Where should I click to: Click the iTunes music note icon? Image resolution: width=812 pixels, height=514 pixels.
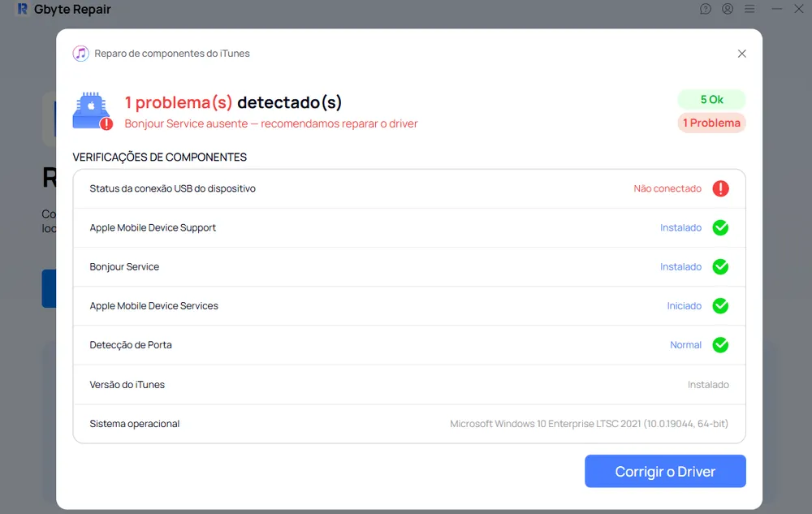[x=80, y=54]
